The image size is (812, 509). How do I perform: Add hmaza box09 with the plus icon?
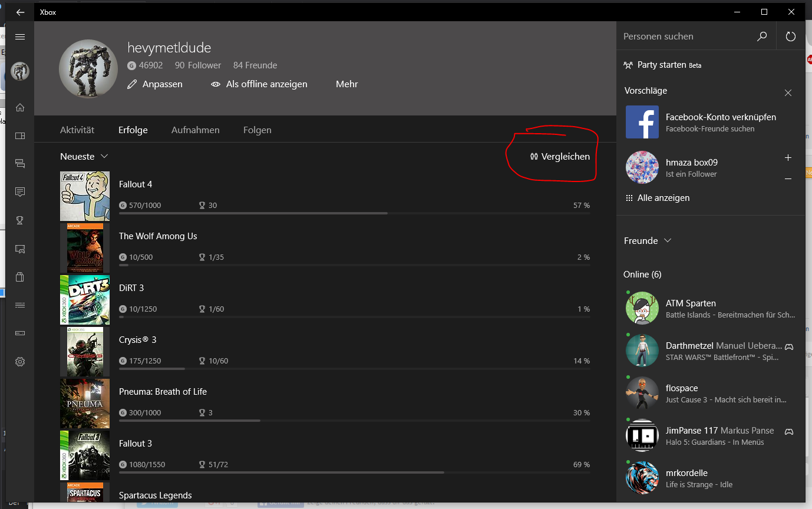point(788,158)
